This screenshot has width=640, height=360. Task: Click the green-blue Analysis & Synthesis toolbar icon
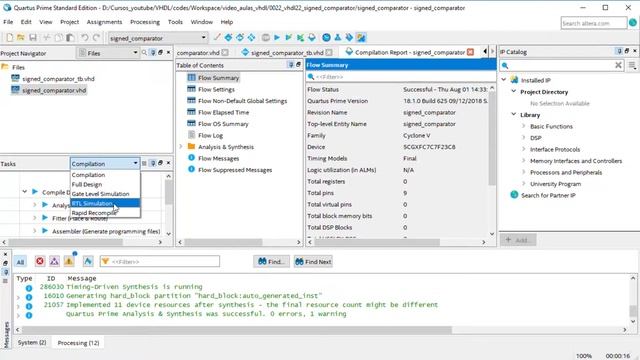(x=289, y=38)
